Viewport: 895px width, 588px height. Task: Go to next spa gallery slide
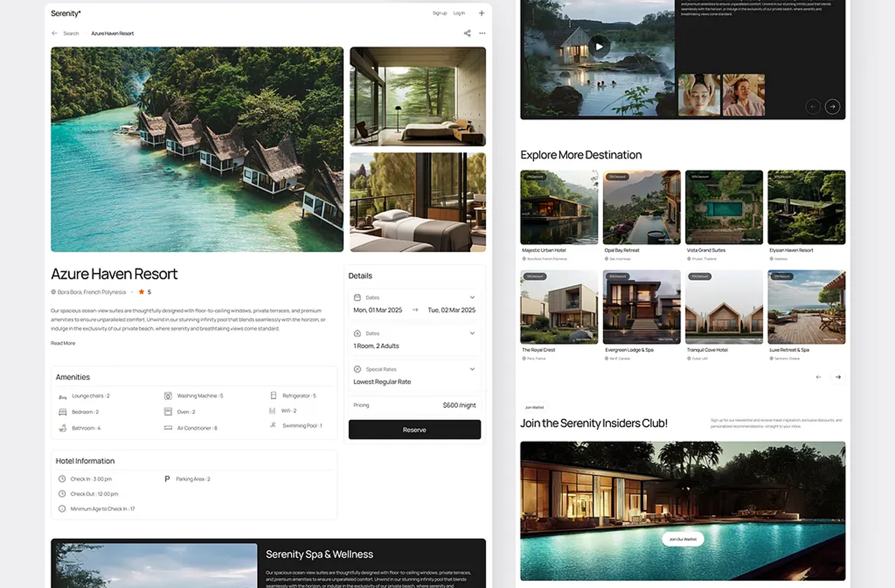point(832,107)
